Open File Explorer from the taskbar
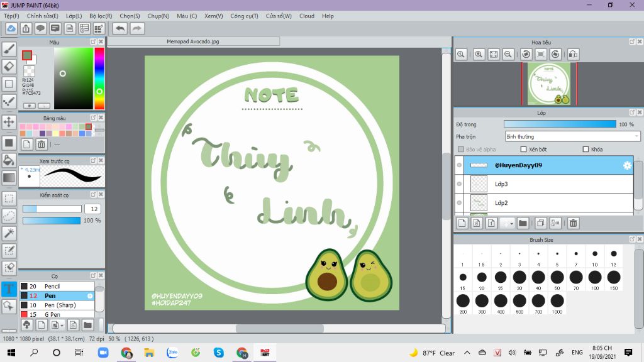Viewport: 644px width, 362px height. coord(149,353)
